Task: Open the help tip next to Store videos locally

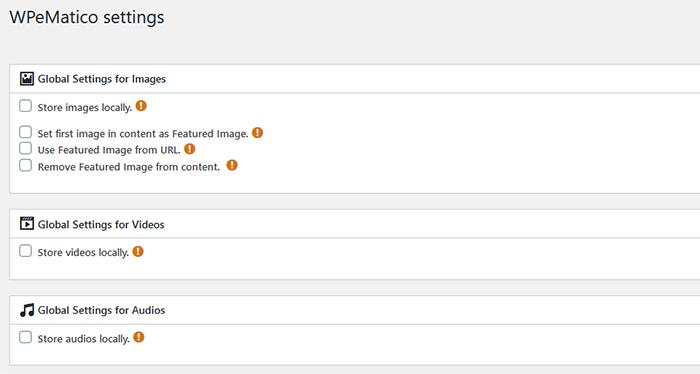Action: point(138,251)
